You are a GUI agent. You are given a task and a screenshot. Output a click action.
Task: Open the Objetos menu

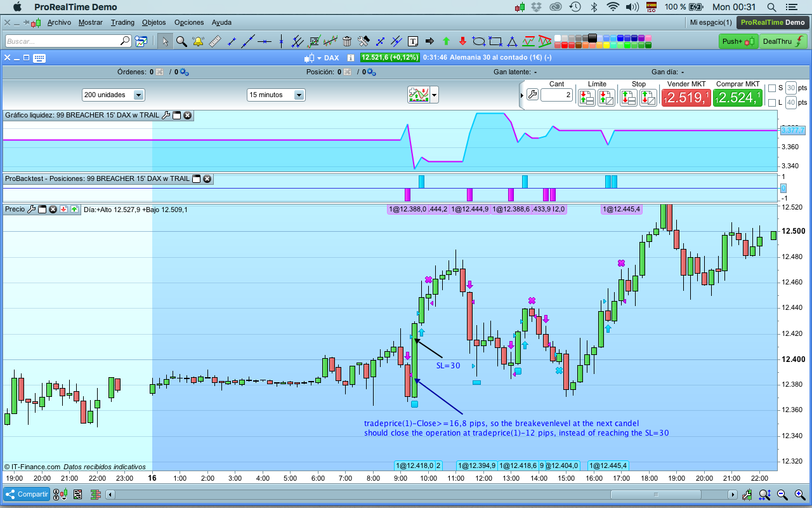[x=154, y=22]
